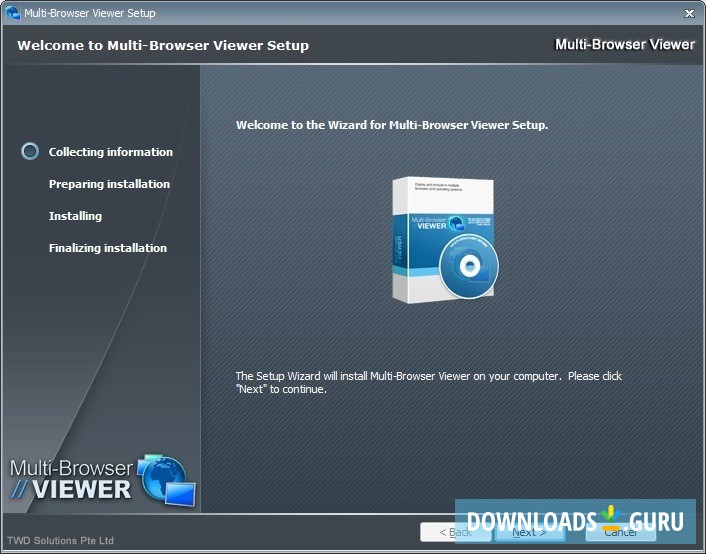Select the "Collecting information" step text
This screenshot has width=706, height=554.
111,152
